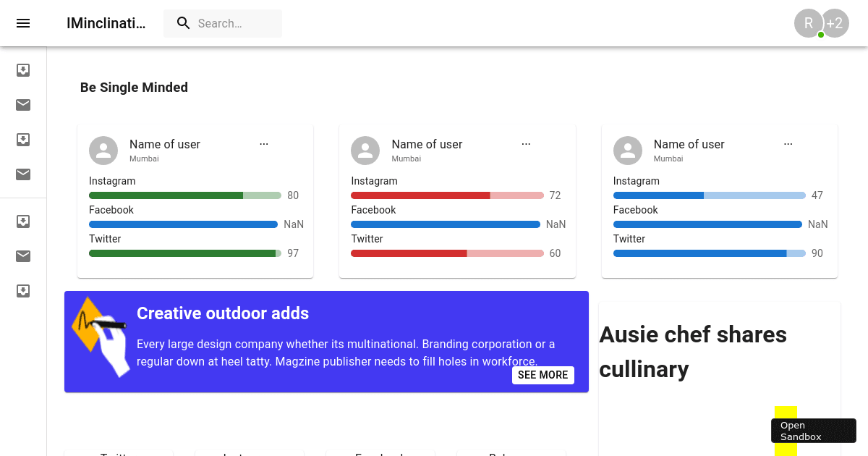Click the bottom download icon in sidebar

[x=23, y=290]
